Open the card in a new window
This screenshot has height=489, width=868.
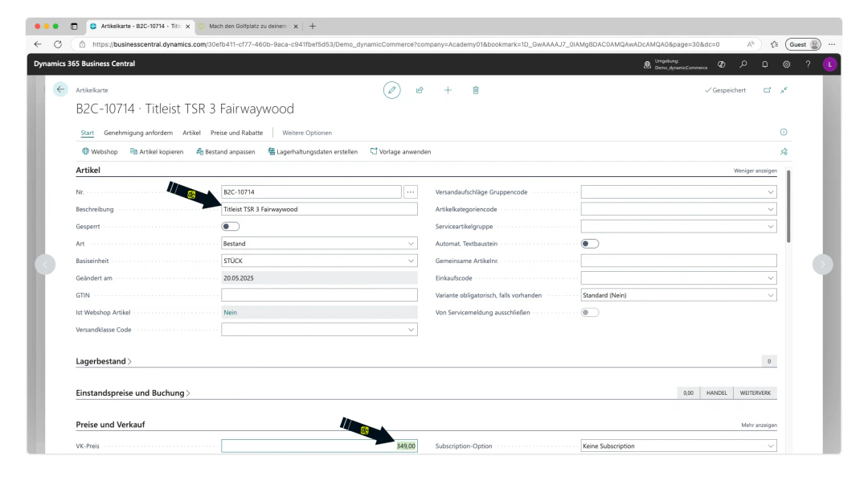(768, 90)
